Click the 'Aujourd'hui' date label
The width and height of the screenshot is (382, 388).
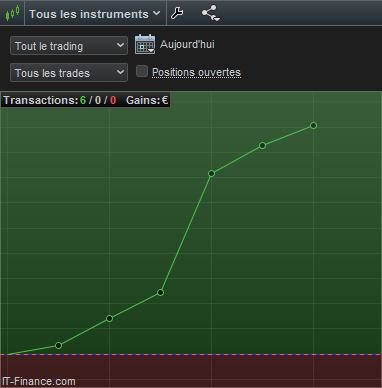point(187,44)
